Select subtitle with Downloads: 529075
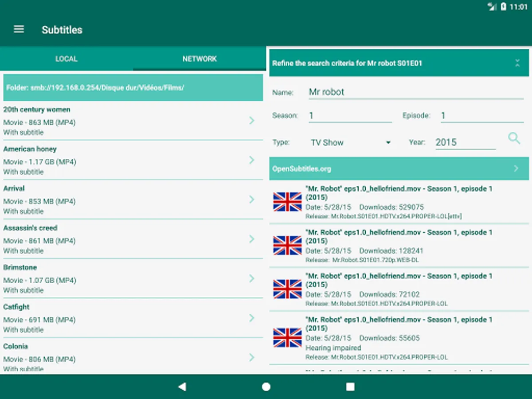The image size is (532, 399). click(399, 202)
